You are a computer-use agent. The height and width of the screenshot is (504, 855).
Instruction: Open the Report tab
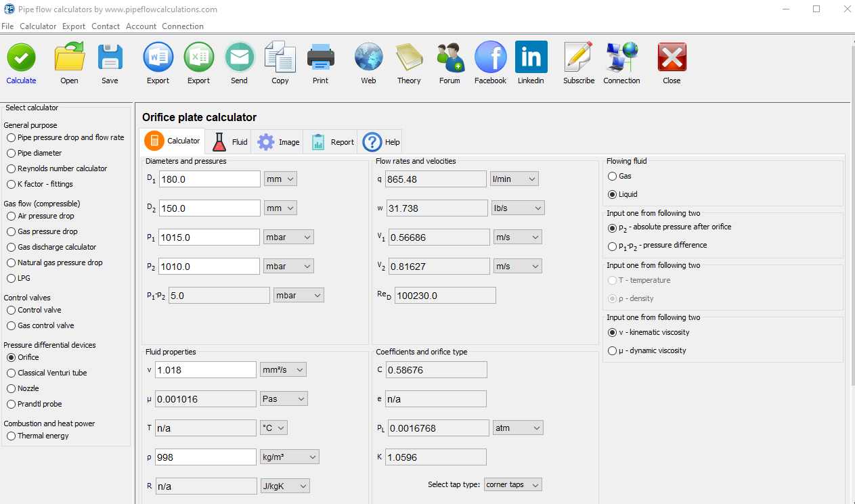coord(331,141)
